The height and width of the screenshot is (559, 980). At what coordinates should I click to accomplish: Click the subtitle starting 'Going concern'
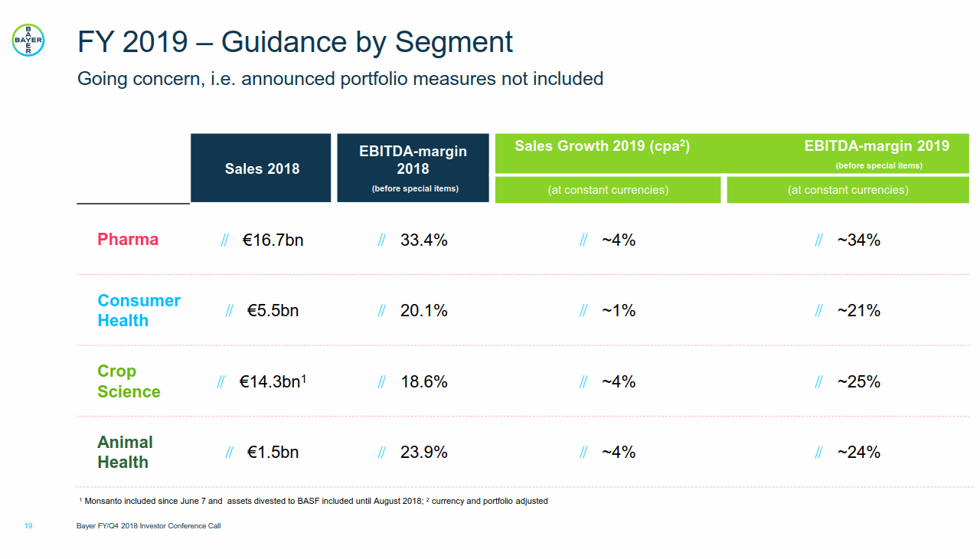click(x=340, y=79)
